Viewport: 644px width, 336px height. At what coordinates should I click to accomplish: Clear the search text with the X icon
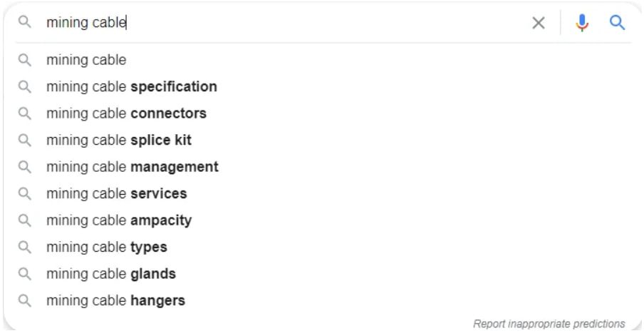(539, 23)
